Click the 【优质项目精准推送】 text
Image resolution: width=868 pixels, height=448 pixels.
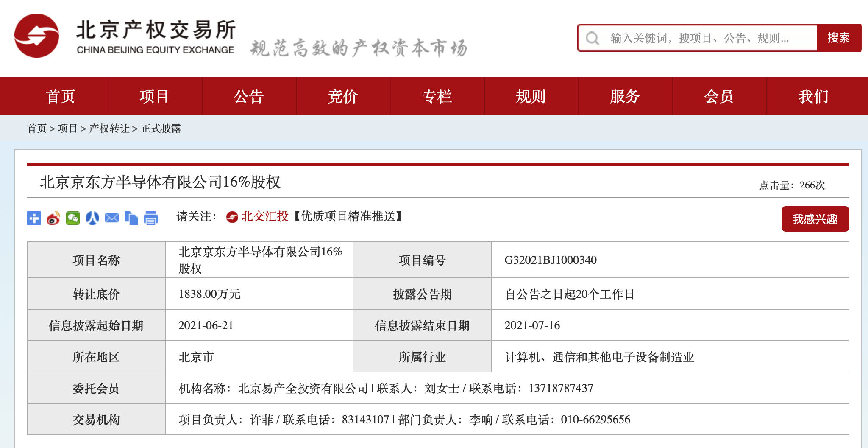pyautogui.click(x=348, y=216)
